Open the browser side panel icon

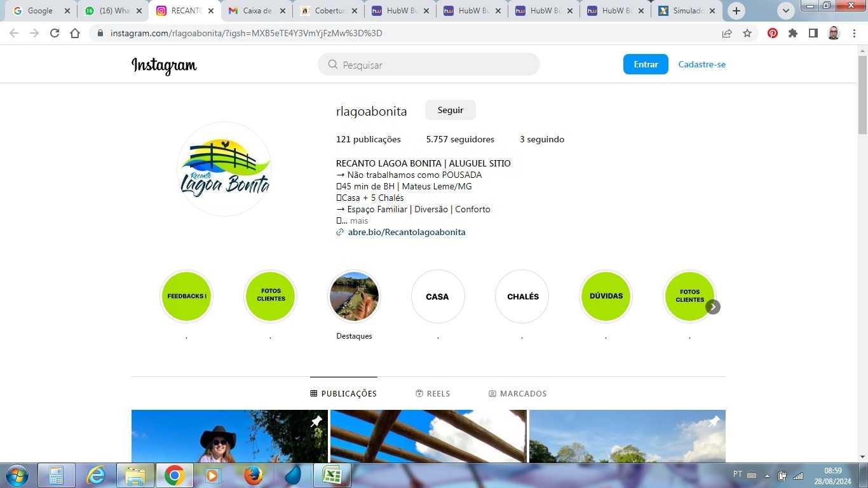click(813, 33)
